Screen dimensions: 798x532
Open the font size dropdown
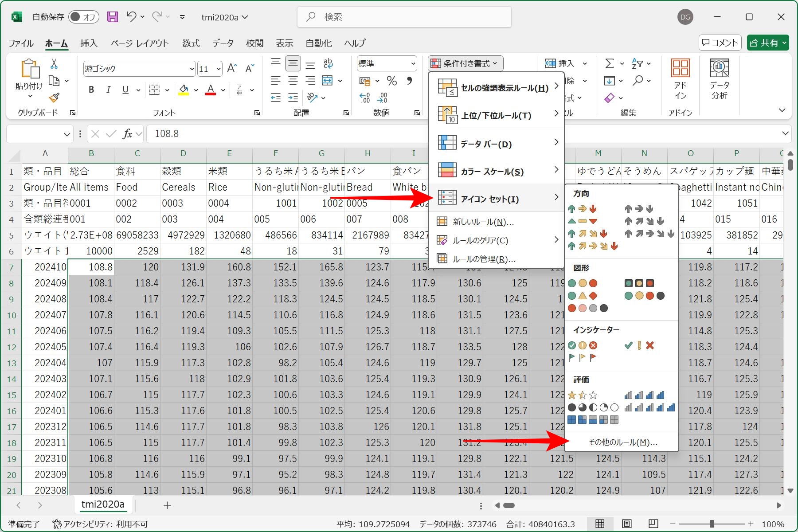(219, 69)
